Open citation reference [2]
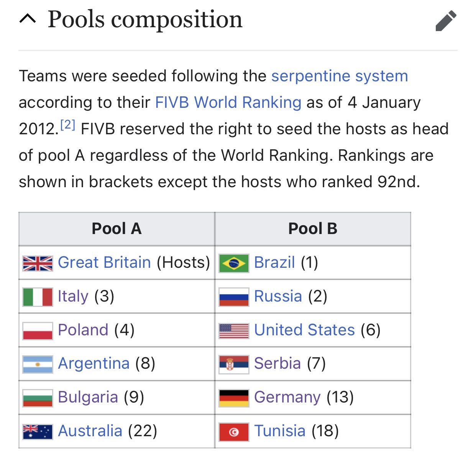Screen dimensions: 476x465 68,125
